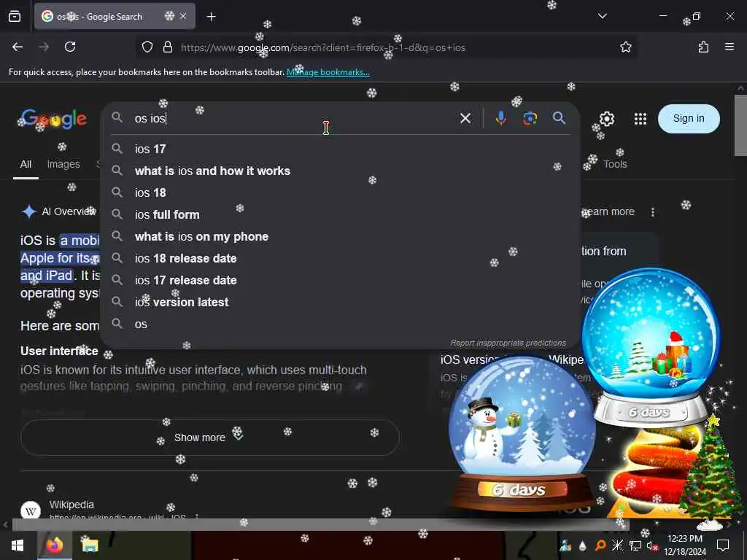
Task: Close the Google Search tab
Action: click(183, 16)
